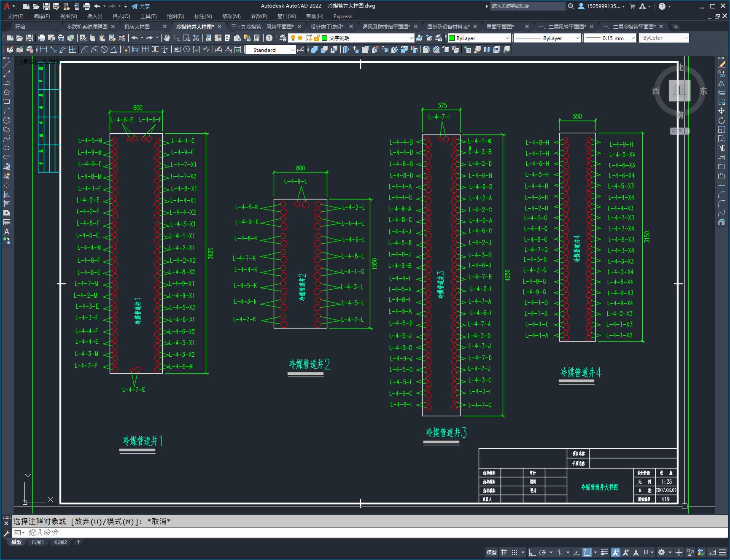This screenshot has height=560, width=730.
Task: Select the Circle draw tool
Action: (x=7, y=120)
